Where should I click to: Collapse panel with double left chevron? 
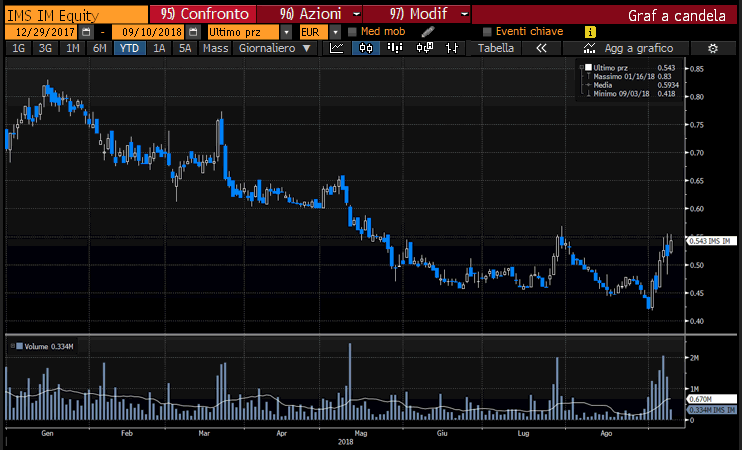[541, 48]
